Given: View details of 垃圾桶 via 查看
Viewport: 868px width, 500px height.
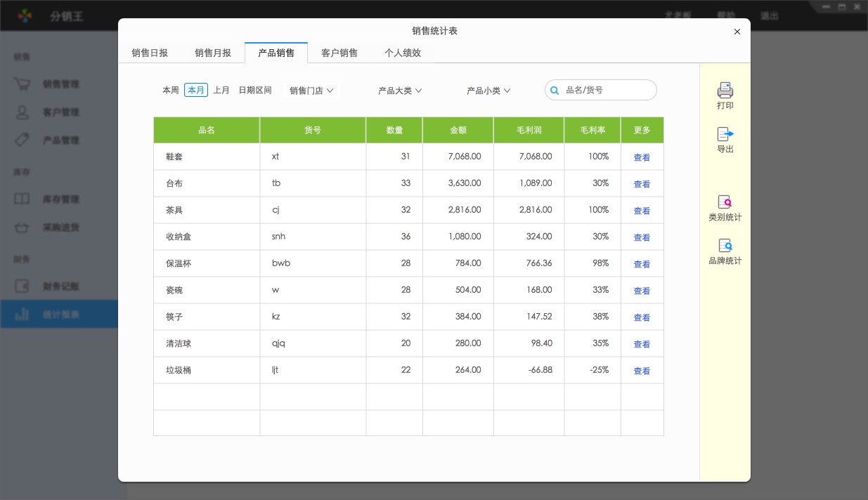Looking at the screenshot, I should point(642,371).
